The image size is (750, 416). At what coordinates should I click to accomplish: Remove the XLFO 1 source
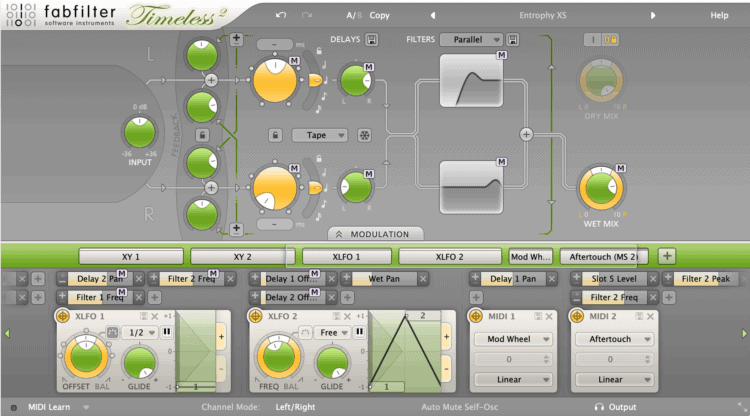pyautogui.click(x=154, y=316)
